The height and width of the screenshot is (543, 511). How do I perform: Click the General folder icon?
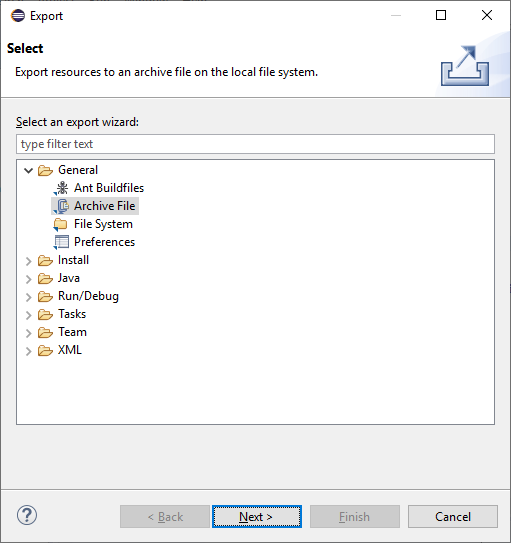[45, 170]
